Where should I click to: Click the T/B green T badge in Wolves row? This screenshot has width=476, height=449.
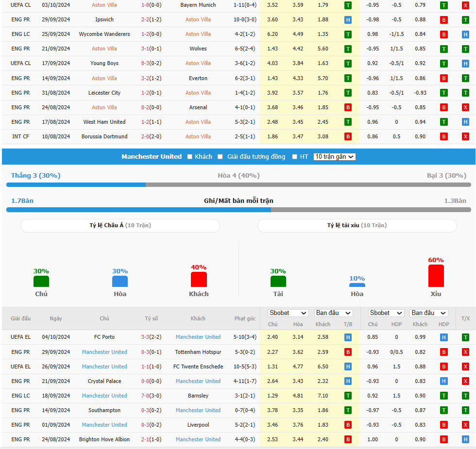coord(348,49)
